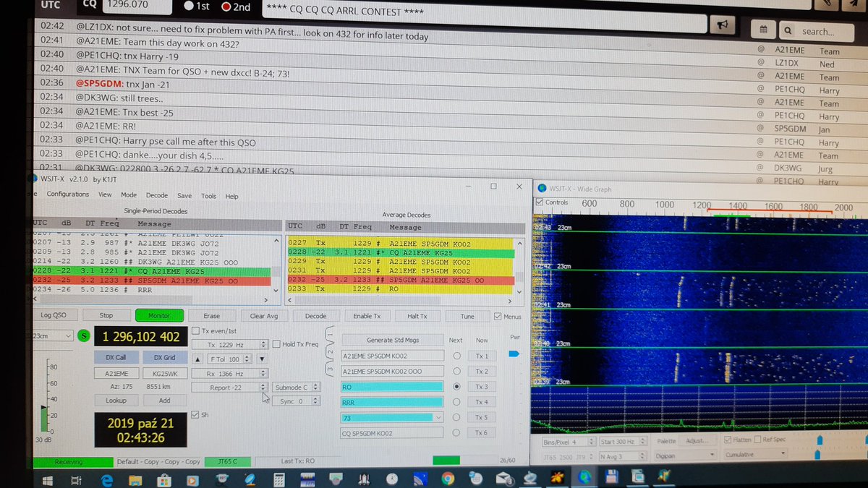The width and height of the screenshot is (868, 488).
Task: Click the floppy disk taskbar icon
Action: pyautogui.click(x=611, y=478)
